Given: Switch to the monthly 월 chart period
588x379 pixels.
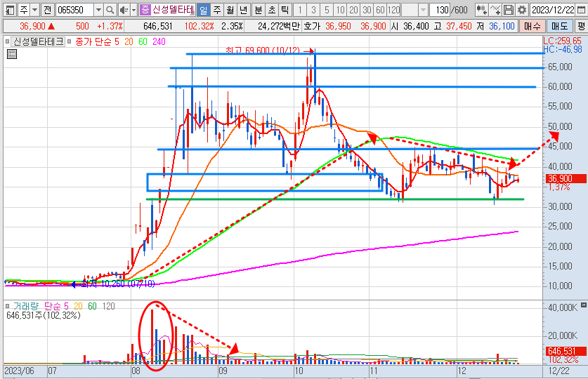Looking at the screenshot, I should (230, 10).
